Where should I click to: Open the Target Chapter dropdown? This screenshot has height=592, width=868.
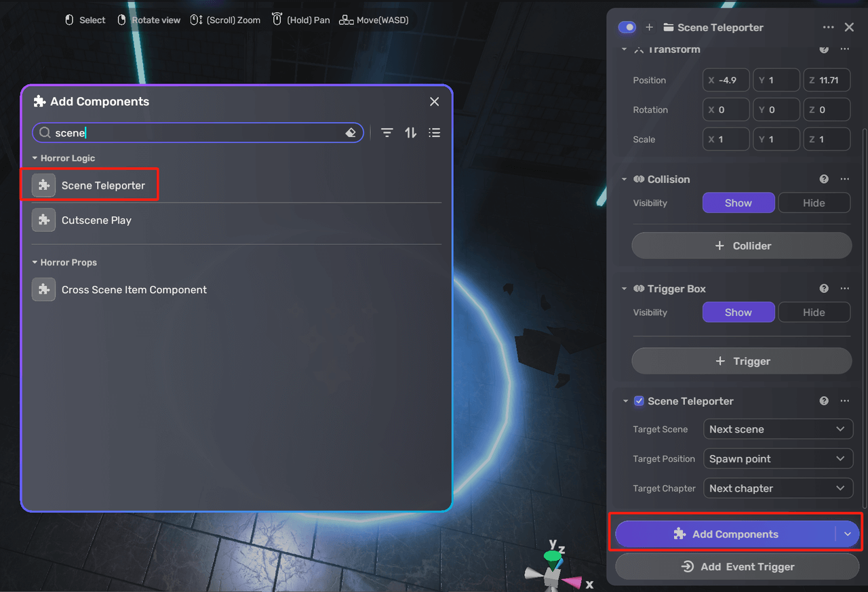pos(777,488)
